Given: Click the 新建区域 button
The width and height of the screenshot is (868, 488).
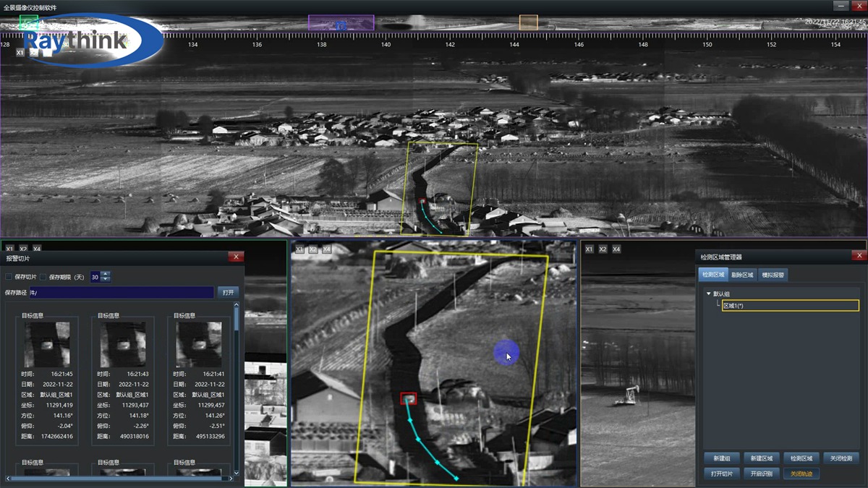Looking at the screenshot, I should tap(761, 458).
